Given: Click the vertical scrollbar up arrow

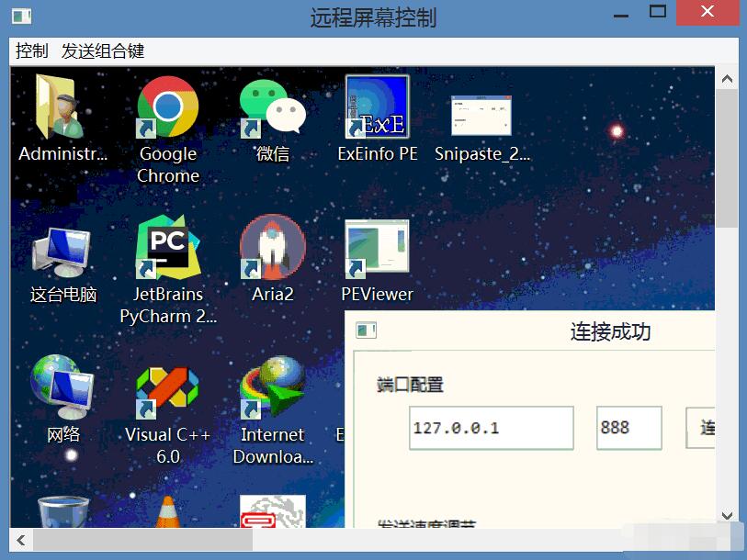Looking at the screenshot, I should [x=727, y=79].
